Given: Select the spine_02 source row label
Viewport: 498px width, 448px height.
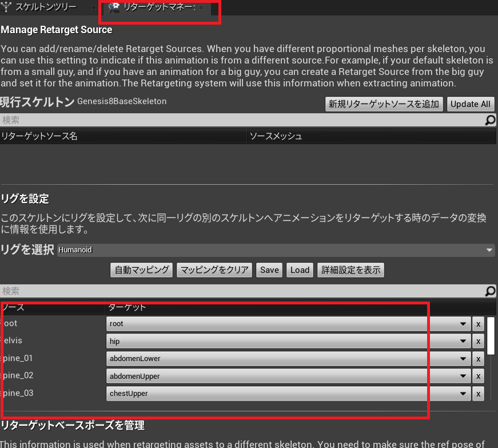Looking at the screenshot, I should tap(17, 375).
